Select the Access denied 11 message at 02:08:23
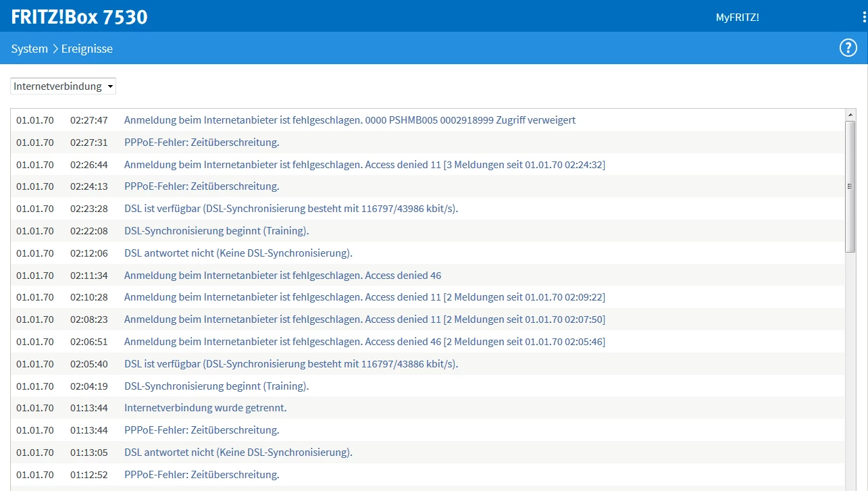Viewport: 868px width, 491px height. pos(365,319)
